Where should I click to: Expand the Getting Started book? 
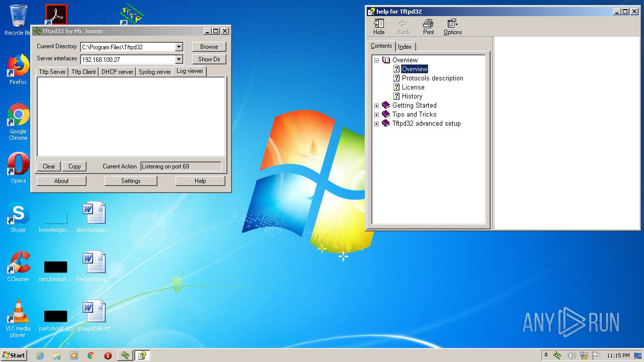(376, 105)
